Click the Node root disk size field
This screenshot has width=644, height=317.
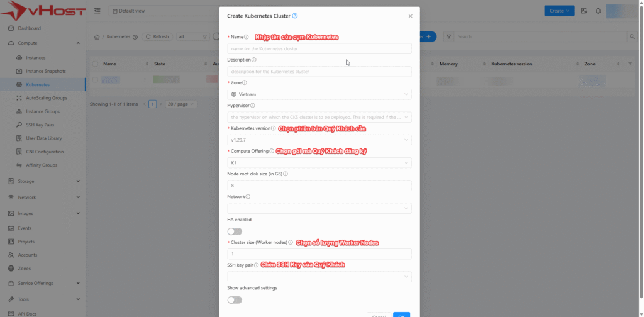tap(319, 186)
